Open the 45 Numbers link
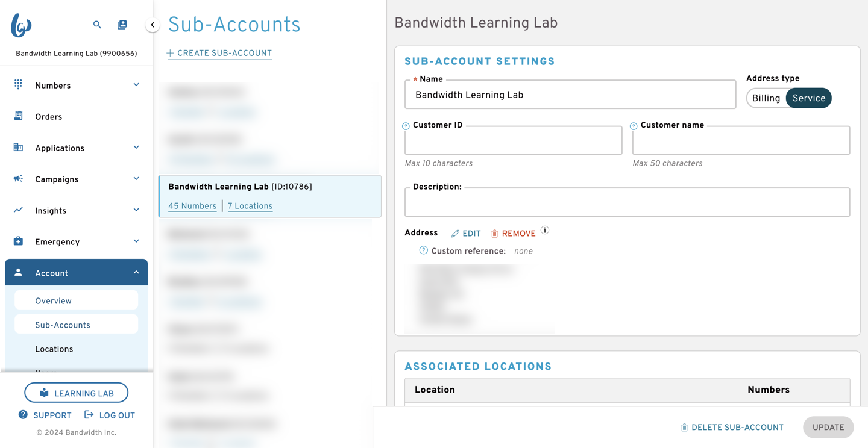Viewport: 868px width, 448px height. 192,206
